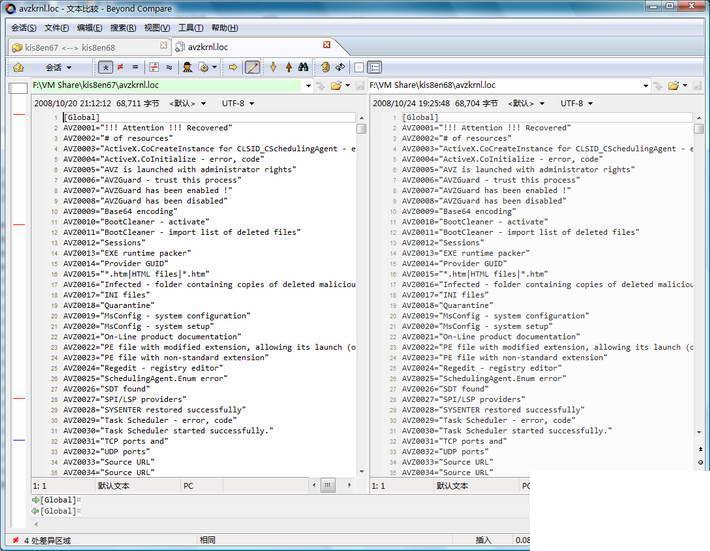
Task: Click right pane Save disk icon
Action: coord(697,85)
